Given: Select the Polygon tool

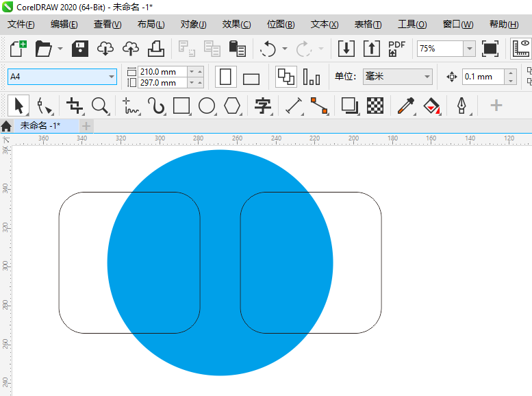Looking at the screenshot, I should pos(233,106).
